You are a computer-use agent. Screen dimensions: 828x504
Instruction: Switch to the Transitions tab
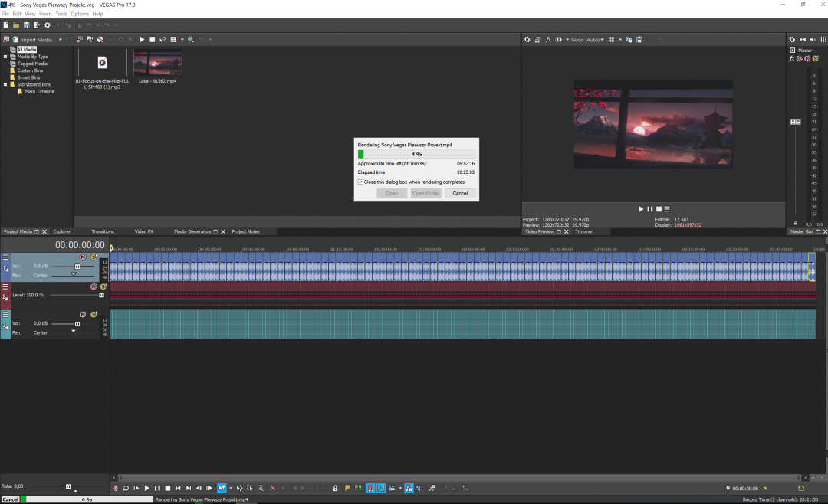(x=102, y=231)
